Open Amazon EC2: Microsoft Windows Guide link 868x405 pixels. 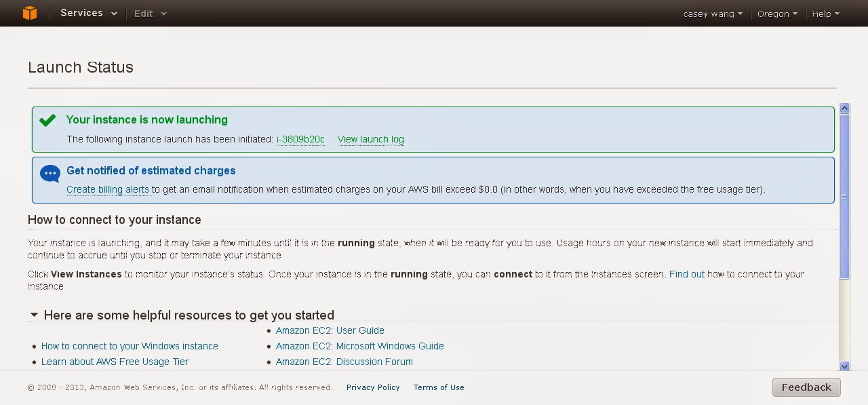(359, 346)
